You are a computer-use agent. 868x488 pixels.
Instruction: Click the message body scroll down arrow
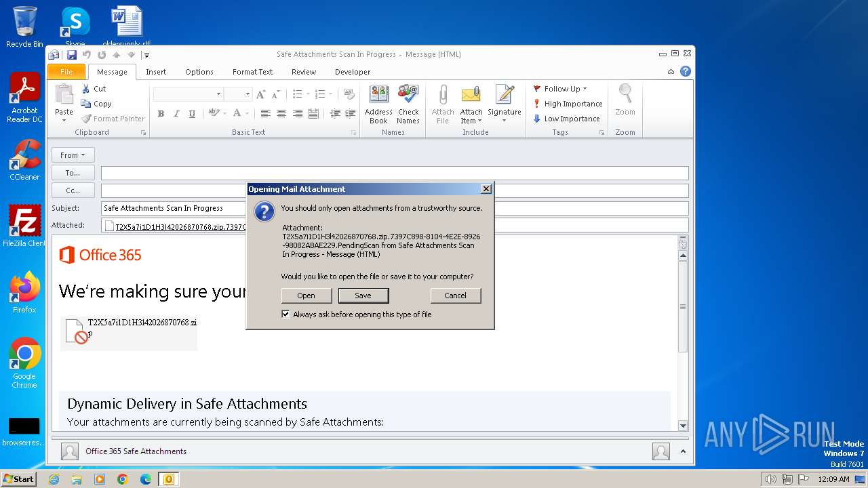point(683,426)
